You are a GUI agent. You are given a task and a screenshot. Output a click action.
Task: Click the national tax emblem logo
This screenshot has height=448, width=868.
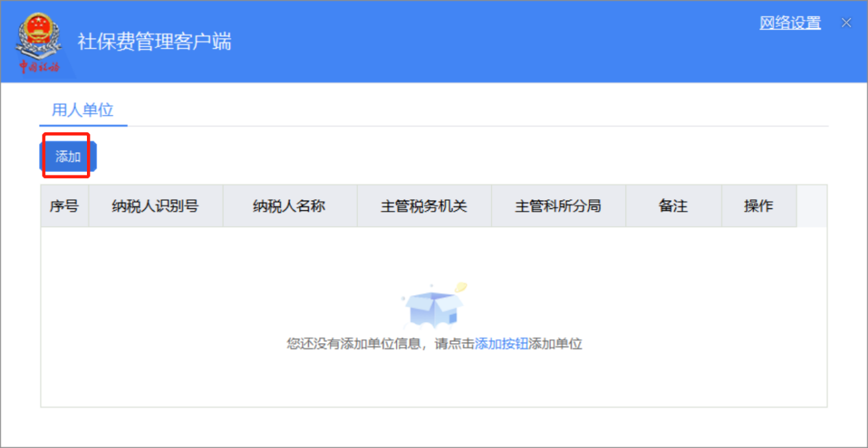coord(38,36)
